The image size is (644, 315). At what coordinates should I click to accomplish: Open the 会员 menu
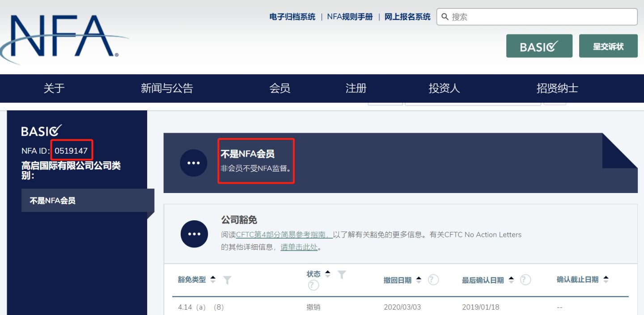click(280, 88)
